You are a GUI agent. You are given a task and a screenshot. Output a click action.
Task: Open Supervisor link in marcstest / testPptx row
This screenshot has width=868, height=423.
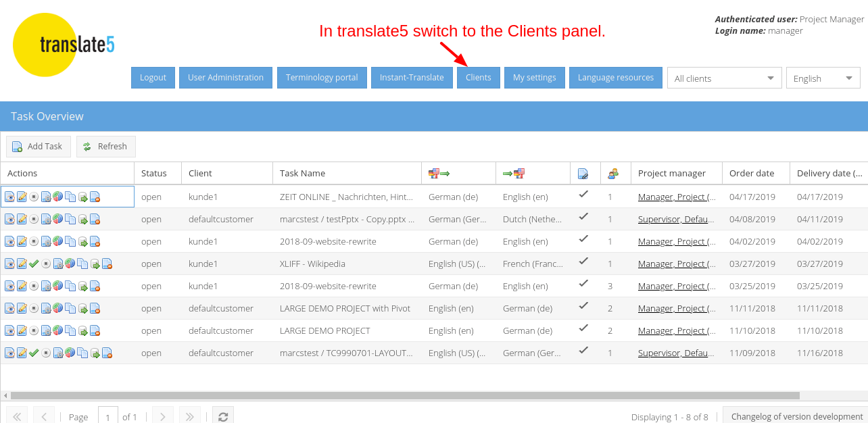[x=677, y=219]
